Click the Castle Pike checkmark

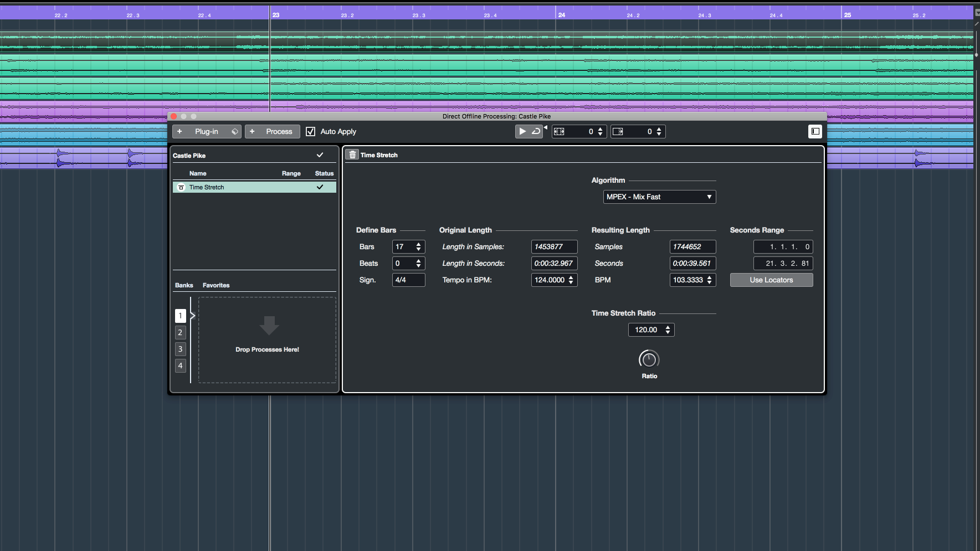click(x=320, y=155)
